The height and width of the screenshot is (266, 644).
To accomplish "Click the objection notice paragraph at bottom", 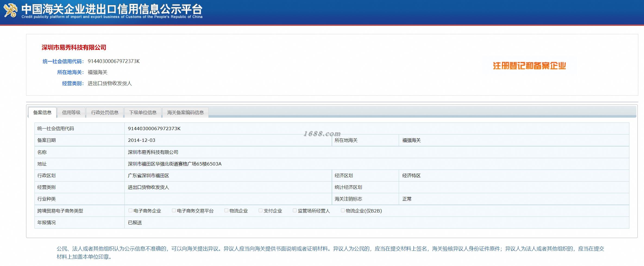I will pos(330,253).
